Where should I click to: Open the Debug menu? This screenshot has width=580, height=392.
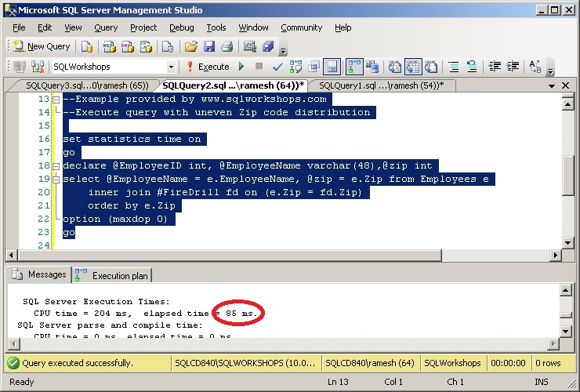(x=182, y=27)
